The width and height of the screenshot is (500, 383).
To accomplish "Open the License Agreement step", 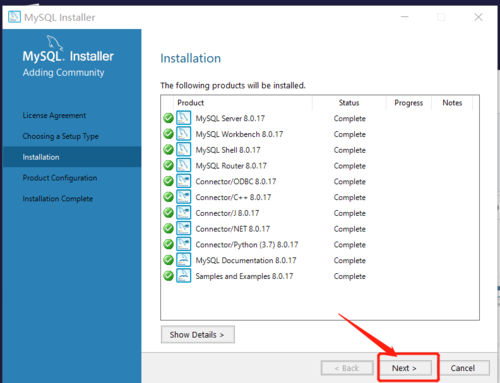I will pos(54,115).
